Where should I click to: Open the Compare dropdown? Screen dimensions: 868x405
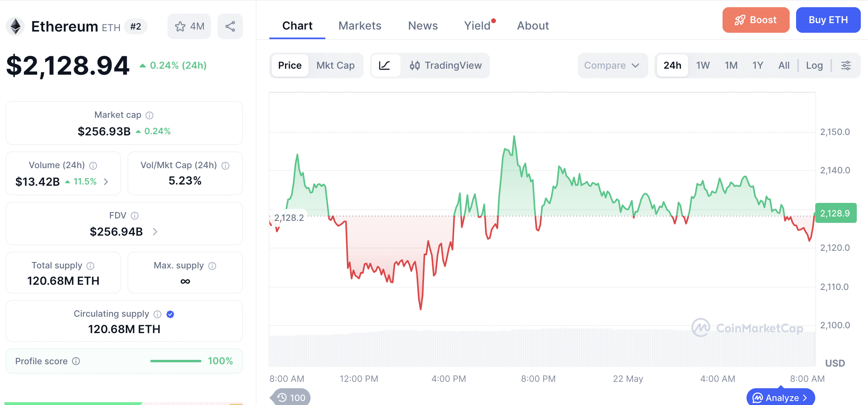pos(613,66)
